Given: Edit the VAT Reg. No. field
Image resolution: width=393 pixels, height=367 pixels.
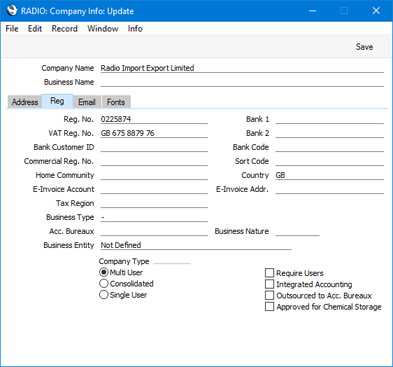Looking at the screenshot, I should (154, 133).
